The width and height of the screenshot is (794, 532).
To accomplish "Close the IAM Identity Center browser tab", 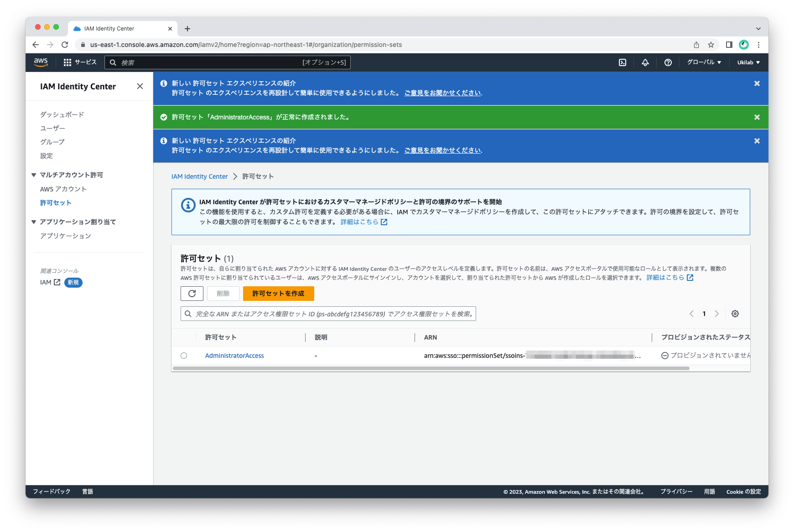I will (170, 29).
